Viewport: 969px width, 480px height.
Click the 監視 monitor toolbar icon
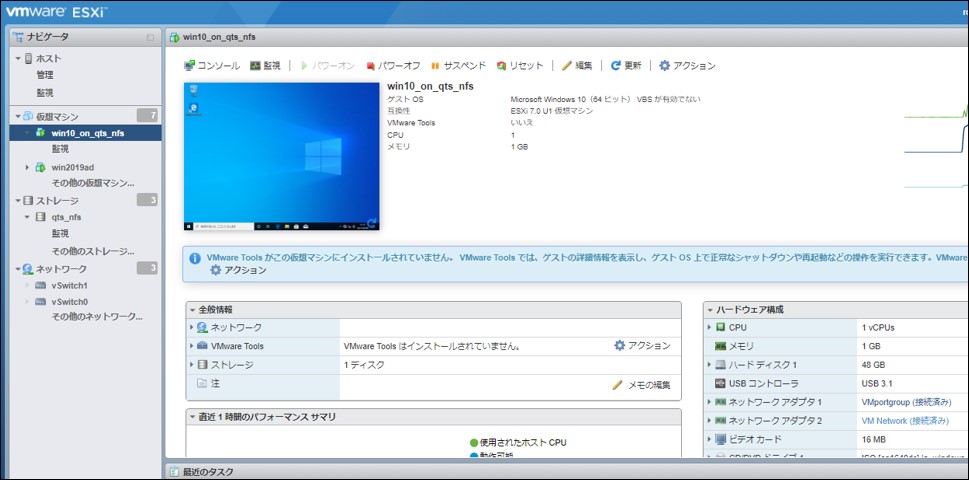(265, 66)
